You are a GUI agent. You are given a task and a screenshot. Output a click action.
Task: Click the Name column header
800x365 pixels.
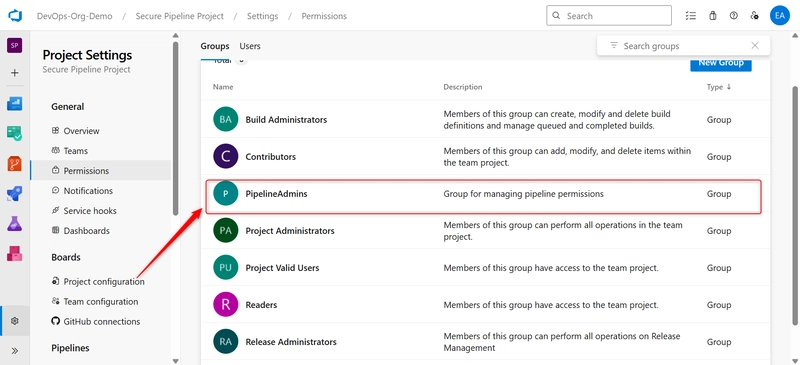pyautogui.click(x=223, y=87)
